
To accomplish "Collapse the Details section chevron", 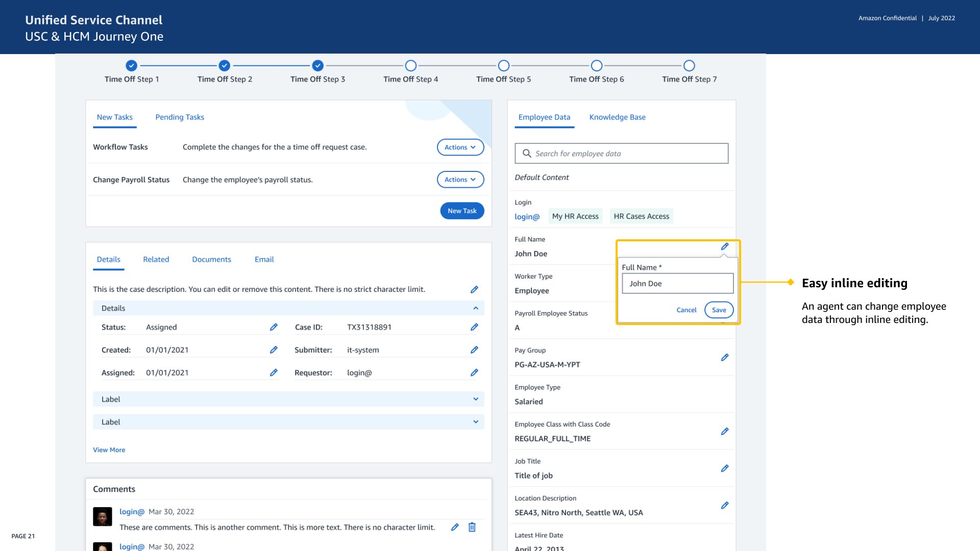I will click(475, 308).
